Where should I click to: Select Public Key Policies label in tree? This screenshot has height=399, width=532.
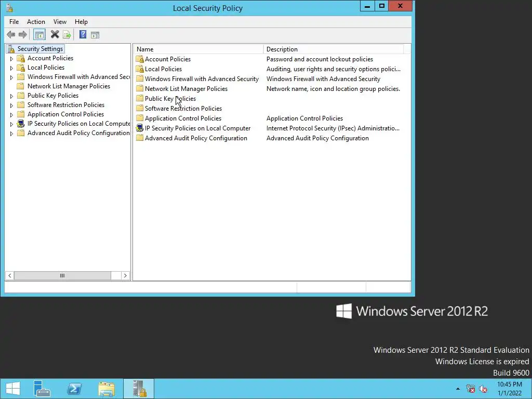(x=53, y=96)
